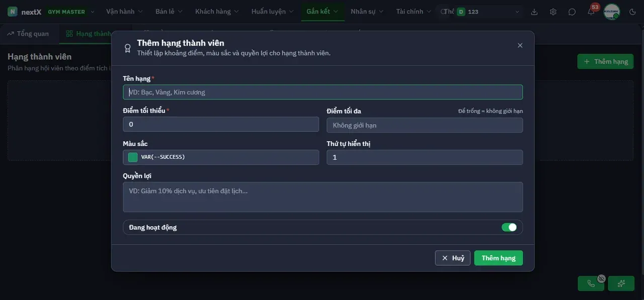Open the Vận hành menu
This screenshot has height=300, width=644.
tap(124, 12)
